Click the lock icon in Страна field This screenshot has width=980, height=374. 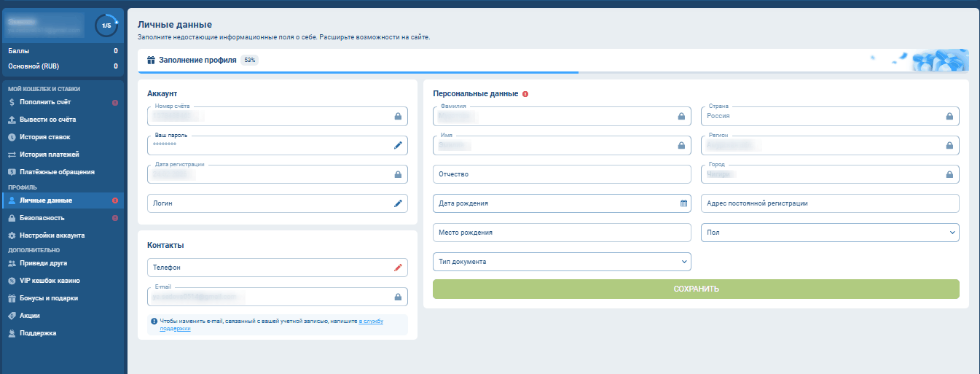(x=949, y=116)
